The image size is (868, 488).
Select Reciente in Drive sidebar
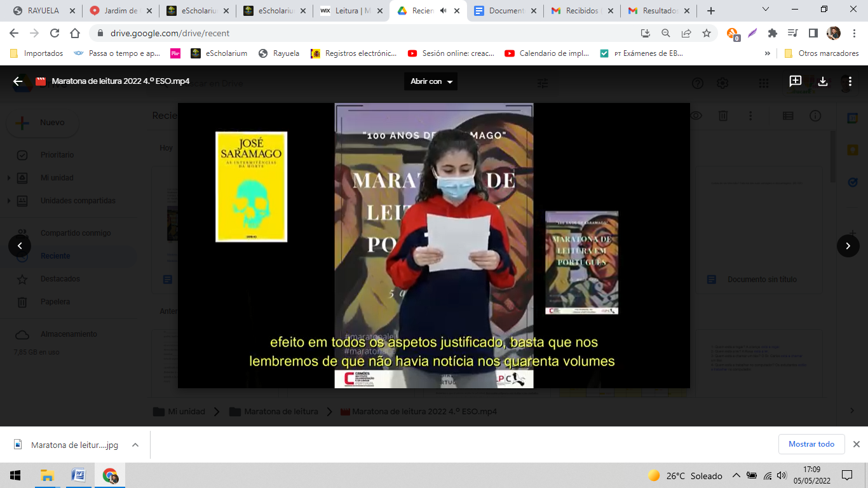(55, 256)
